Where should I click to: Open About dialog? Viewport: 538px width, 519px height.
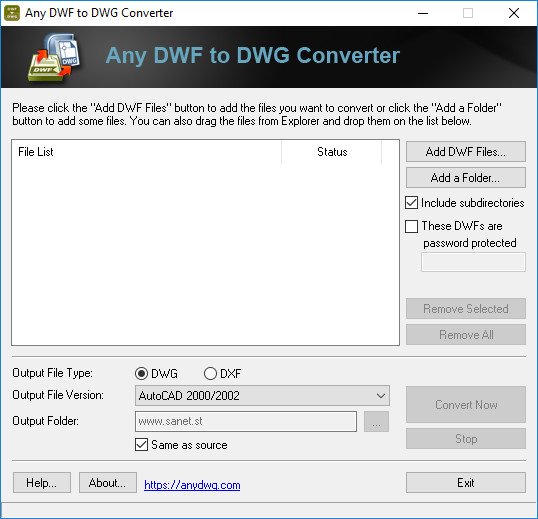click(x=108, y=483)
